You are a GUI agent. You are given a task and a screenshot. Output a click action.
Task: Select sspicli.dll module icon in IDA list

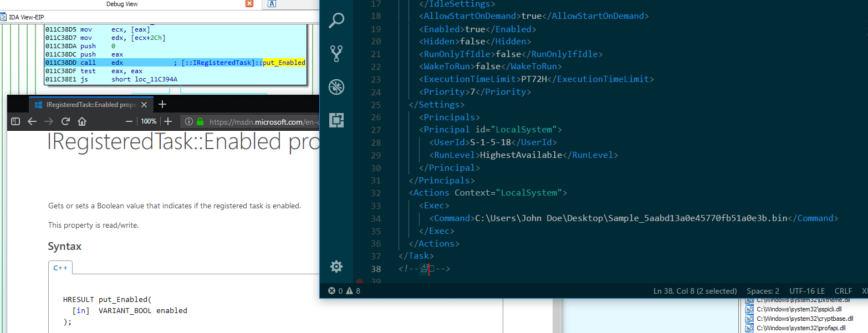[x=749, y=309]
